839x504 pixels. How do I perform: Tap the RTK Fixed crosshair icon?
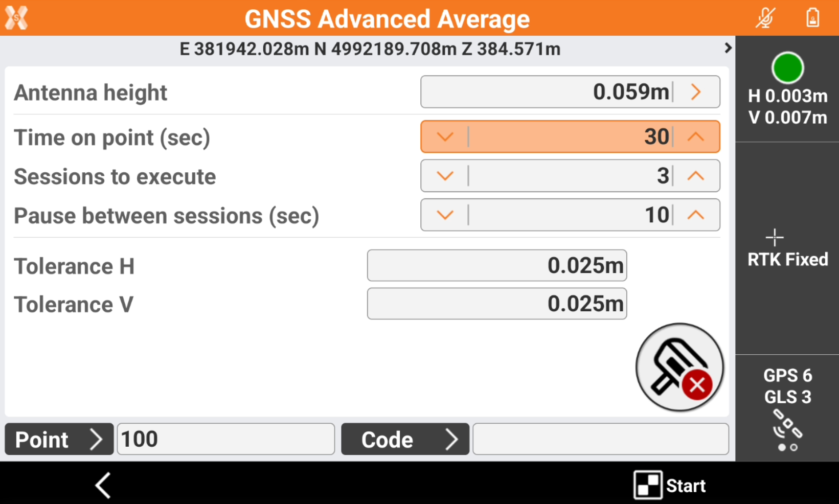click(775, 238)
